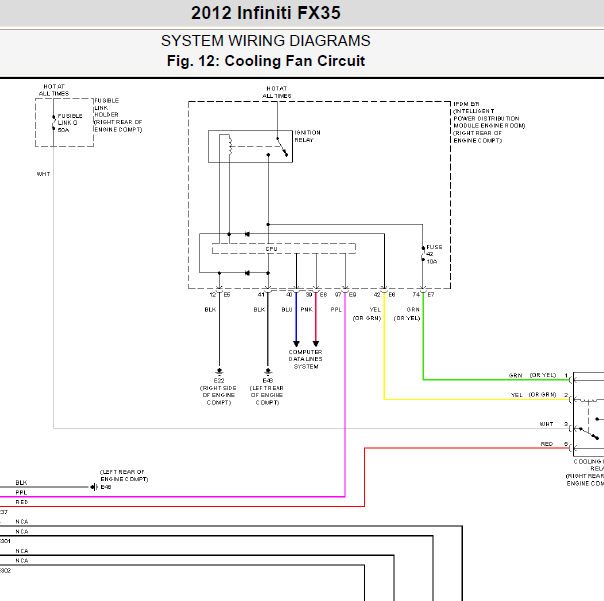Click the 'RED' label at cooling relay pin 5

pyautogui.click(x=547, y=444)
